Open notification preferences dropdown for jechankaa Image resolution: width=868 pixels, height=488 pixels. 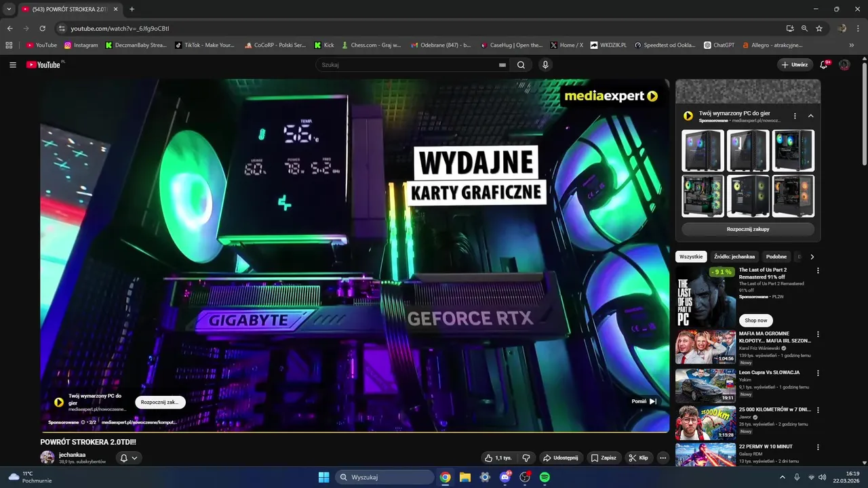[x=129, y=457]
